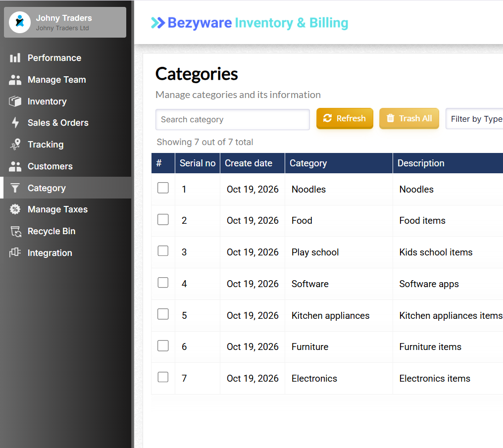
Task: Open the Filter by Type dropdown
Action: pyautogui.click(x=474, y=119)
